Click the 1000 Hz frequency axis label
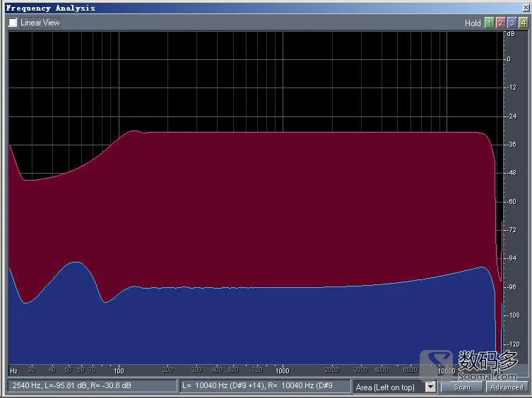 click(282, 370)
